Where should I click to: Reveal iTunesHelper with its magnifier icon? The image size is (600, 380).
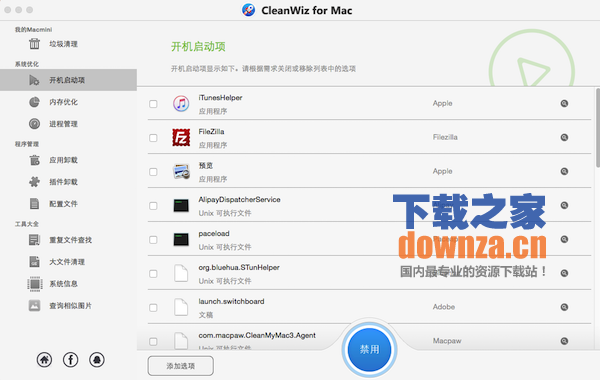click(564, 103)
